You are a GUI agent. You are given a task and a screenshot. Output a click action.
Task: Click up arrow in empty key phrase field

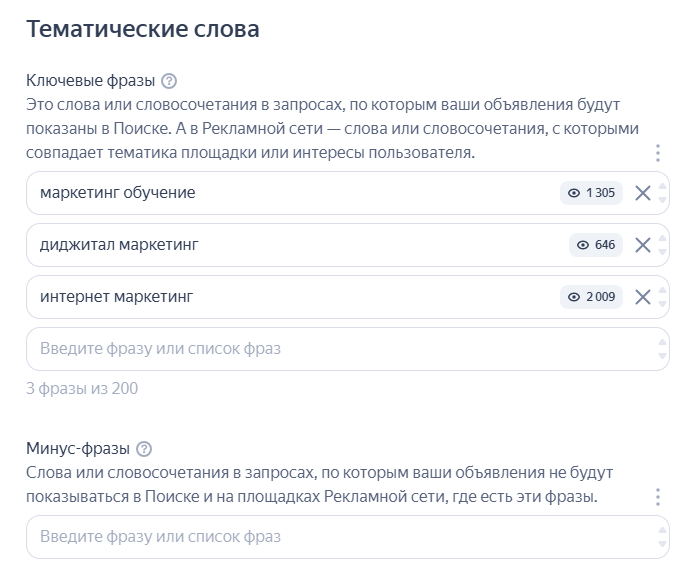661,342
